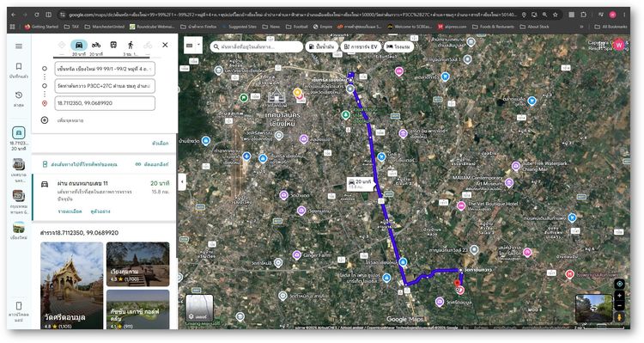Open Getting Started bookmark
Viewport: 644px width, 343px height.
tap(41, 27)
